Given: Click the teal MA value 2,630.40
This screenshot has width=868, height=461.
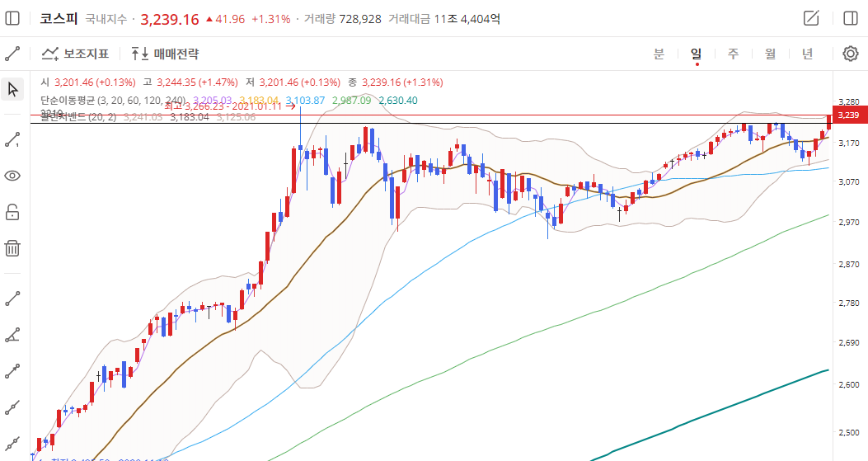Looking at the screenshot, I should click(x=398, y=101).
